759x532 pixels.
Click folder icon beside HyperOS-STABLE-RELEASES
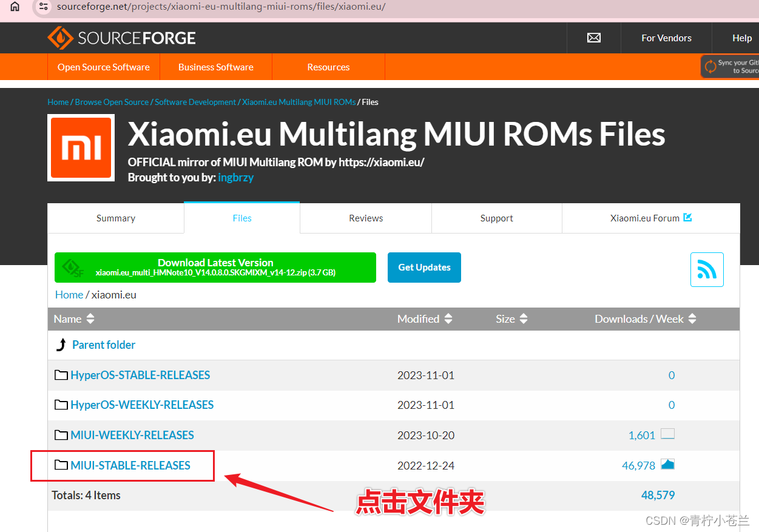[x=61, y=375]
